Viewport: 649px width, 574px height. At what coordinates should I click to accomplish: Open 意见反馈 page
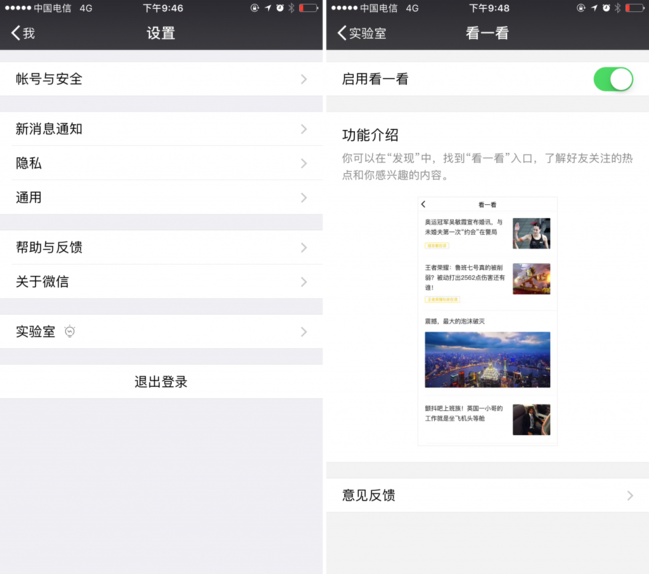coord(488,495)
